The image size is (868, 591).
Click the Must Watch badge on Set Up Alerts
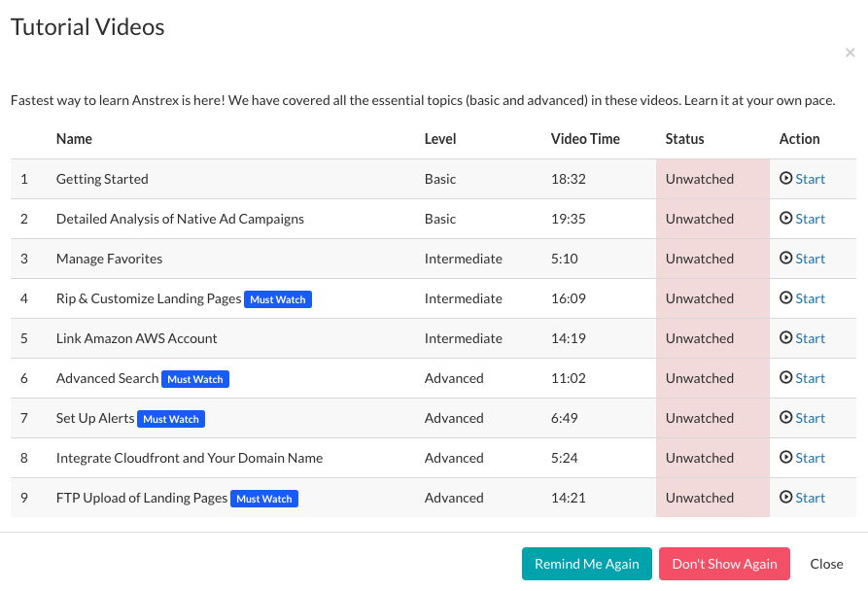(x=171, y=419)
